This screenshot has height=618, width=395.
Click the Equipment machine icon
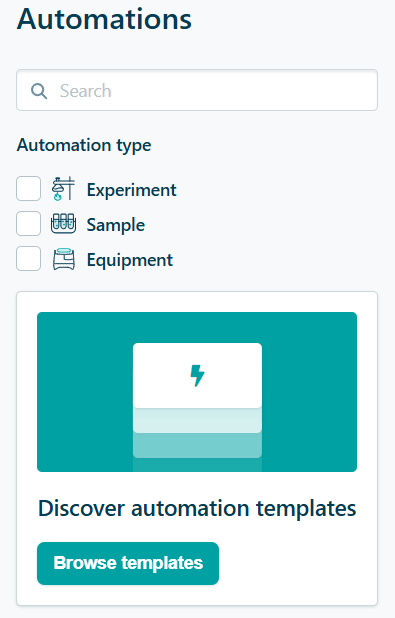tap(64, 259)
